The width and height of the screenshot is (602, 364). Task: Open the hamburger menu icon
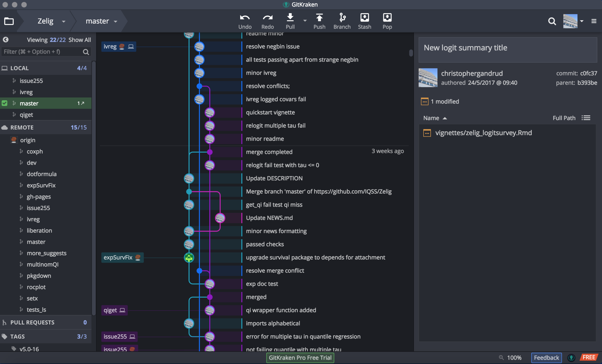(x=594, y=21)
